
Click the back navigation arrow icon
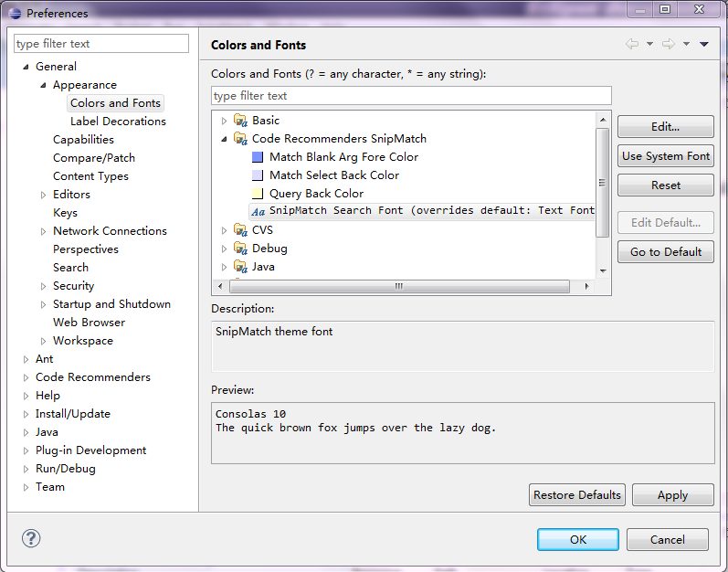coord(632,45)
